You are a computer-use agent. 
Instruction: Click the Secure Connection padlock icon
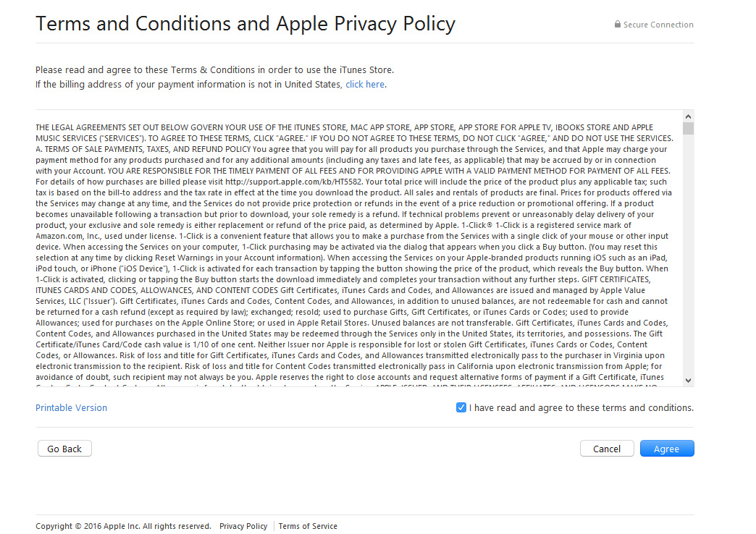[617, 24]
